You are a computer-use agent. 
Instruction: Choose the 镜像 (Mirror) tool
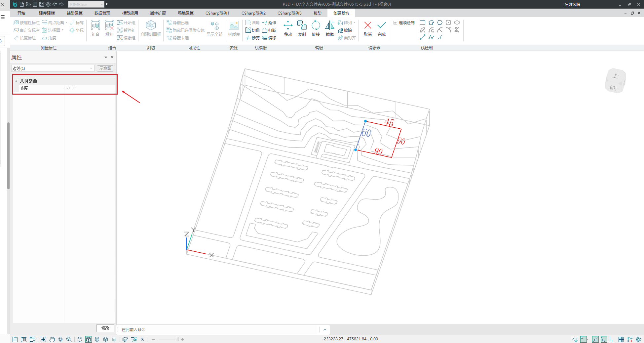329,28
